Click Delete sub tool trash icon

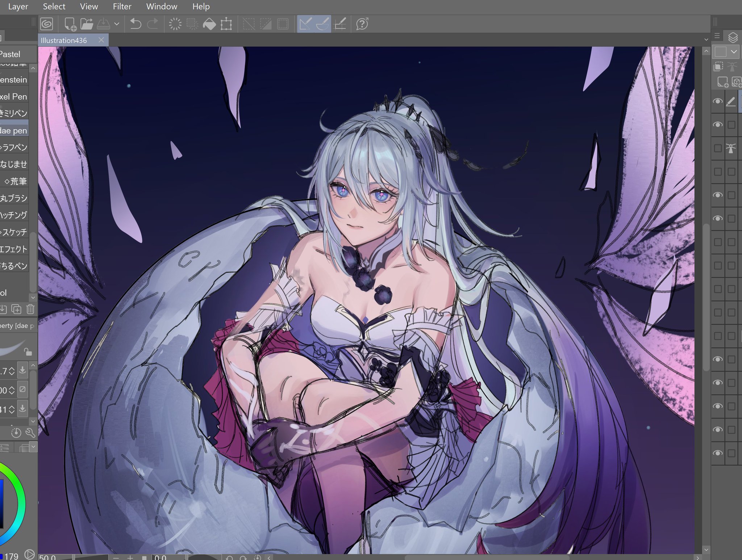pyautogui.click(x=30, y=309)
